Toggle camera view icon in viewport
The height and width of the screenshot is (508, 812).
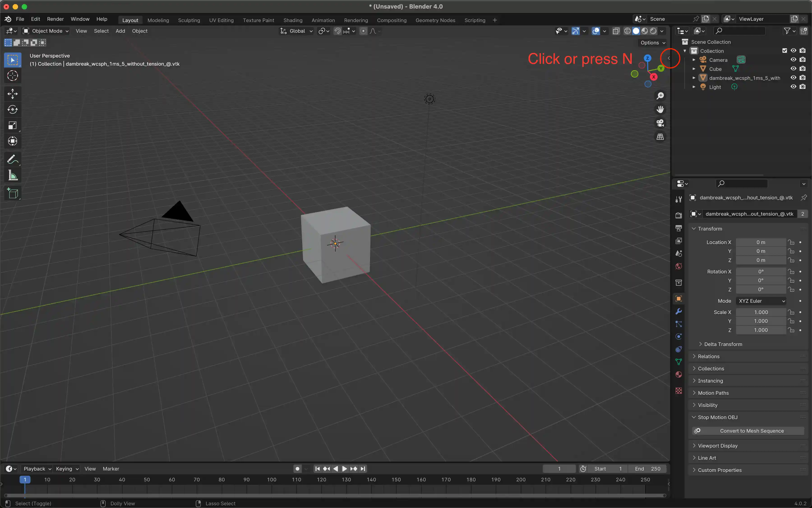tap(660, 123)
